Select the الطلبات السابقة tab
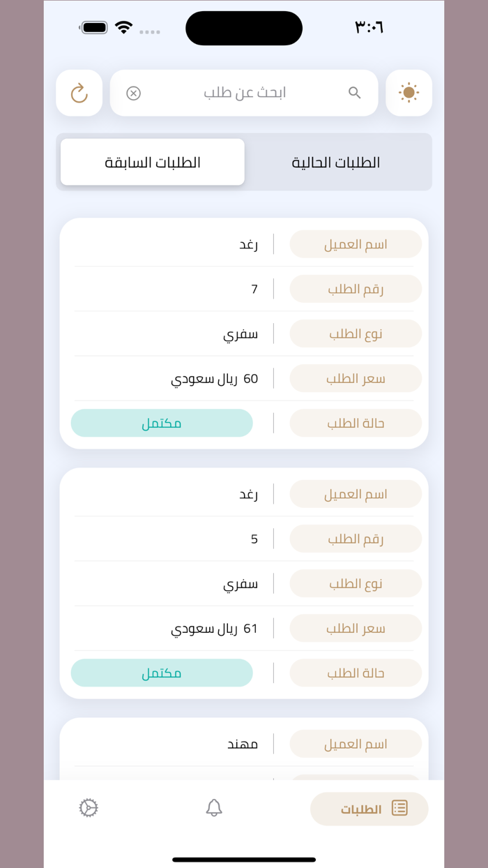Viewport: 488px width, 868px height. [152, 161]
